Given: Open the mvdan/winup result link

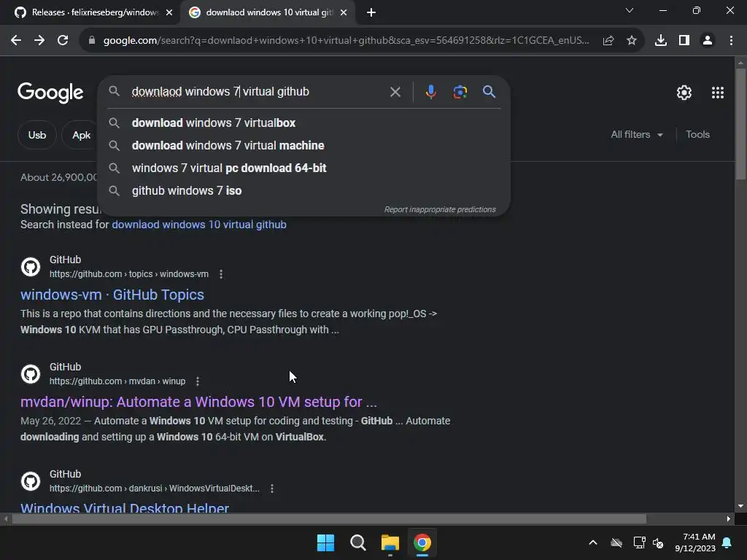Looking at the screenshot, I should click(x=198, y=402).
